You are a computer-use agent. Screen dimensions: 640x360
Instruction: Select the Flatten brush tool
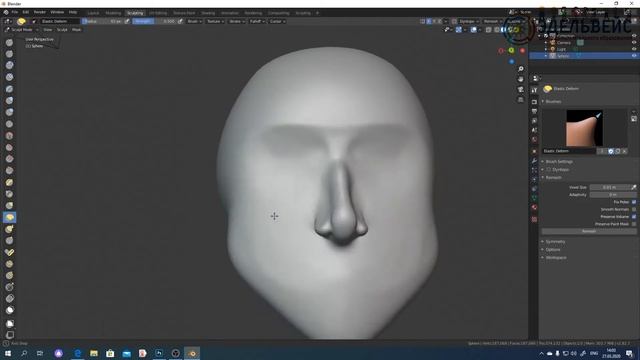[9, 147]
